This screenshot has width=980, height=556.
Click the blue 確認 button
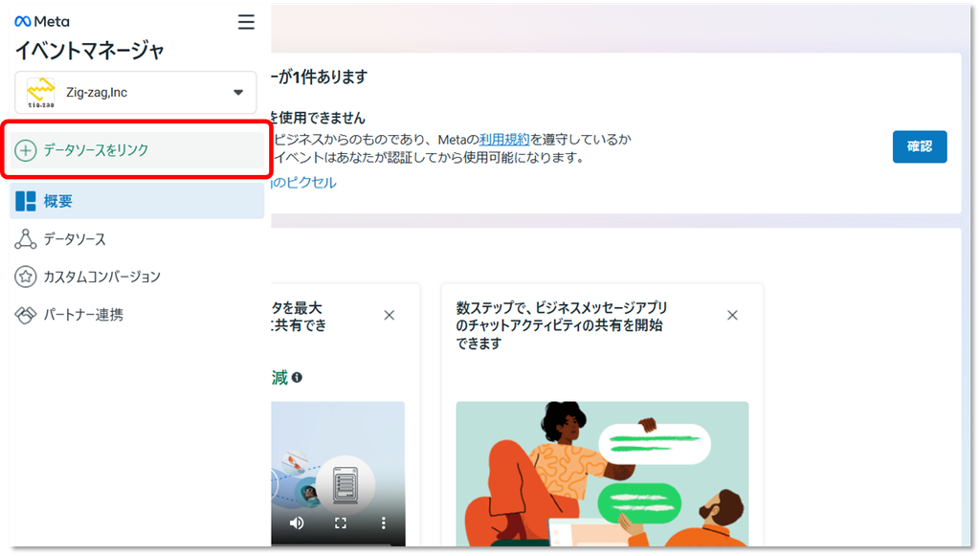(x=920, y=146)
